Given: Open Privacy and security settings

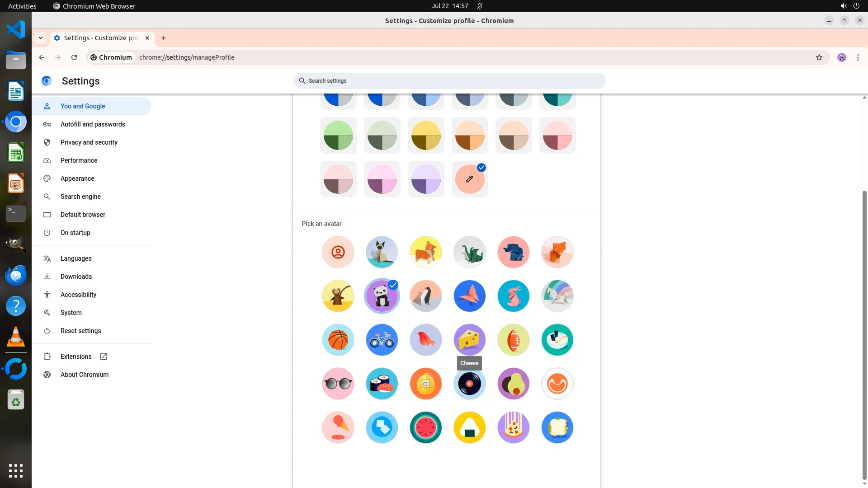Looking at the screenshot, I should [89, 142].
